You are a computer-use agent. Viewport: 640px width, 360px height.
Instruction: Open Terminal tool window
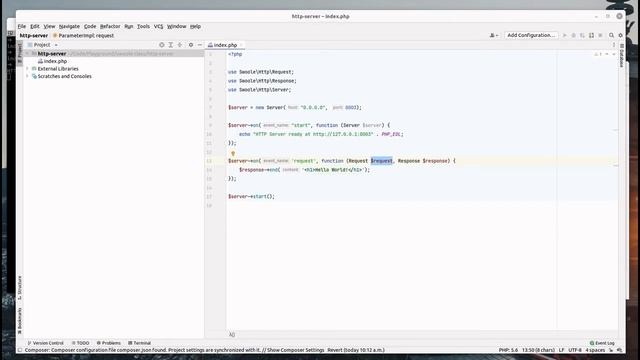pos(140,343)
